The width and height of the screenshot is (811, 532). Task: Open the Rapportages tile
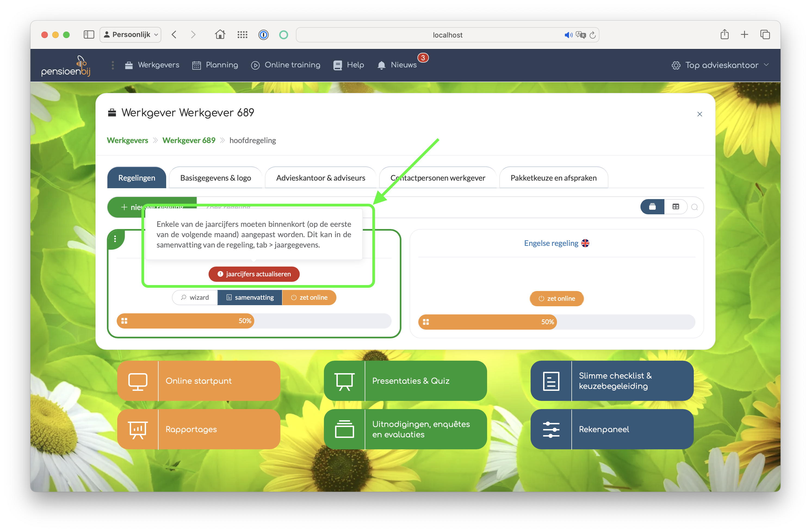pos(199,429)
